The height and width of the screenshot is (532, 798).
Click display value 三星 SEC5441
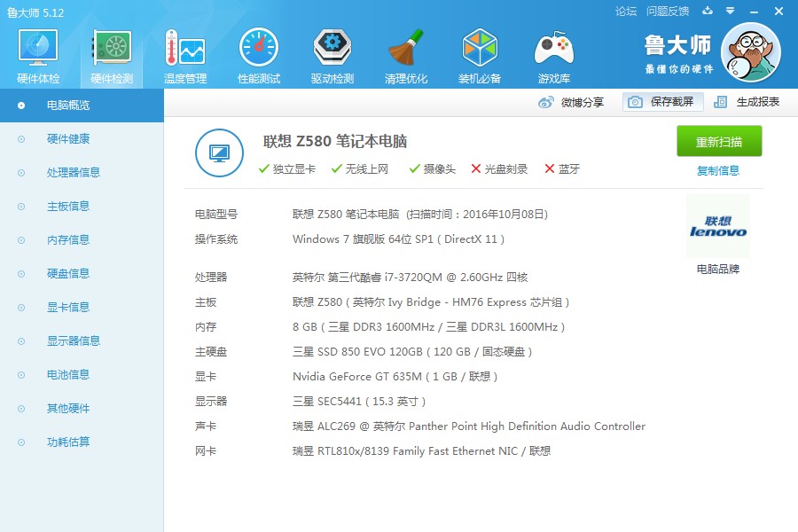(359, 402)
